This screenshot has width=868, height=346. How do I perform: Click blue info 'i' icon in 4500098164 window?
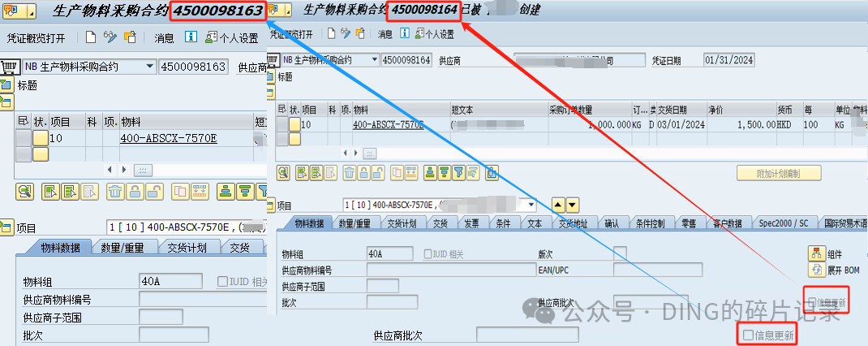pyautogui.click(x=405, y=34)
